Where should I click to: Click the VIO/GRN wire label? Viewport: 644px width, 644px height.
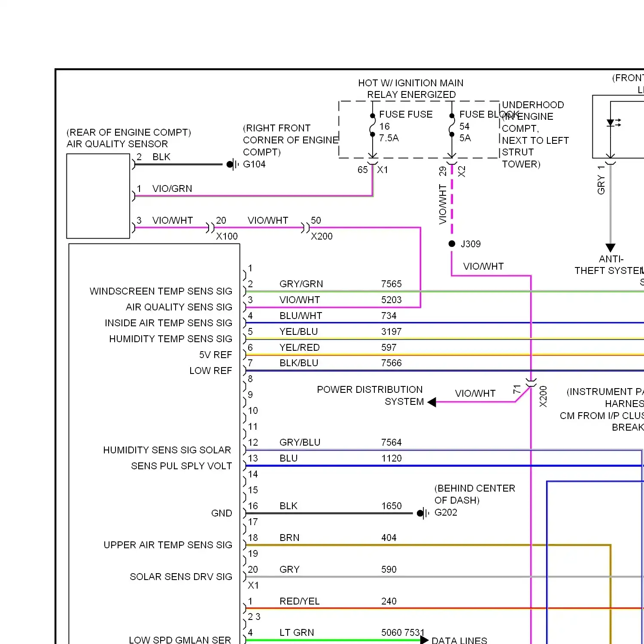tap(172, 188)
